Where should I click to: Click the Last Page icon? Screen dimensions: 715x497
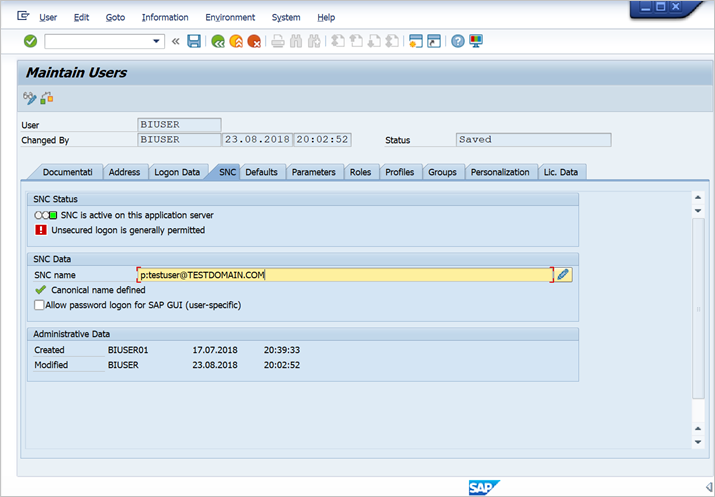(x=392, y=41)
